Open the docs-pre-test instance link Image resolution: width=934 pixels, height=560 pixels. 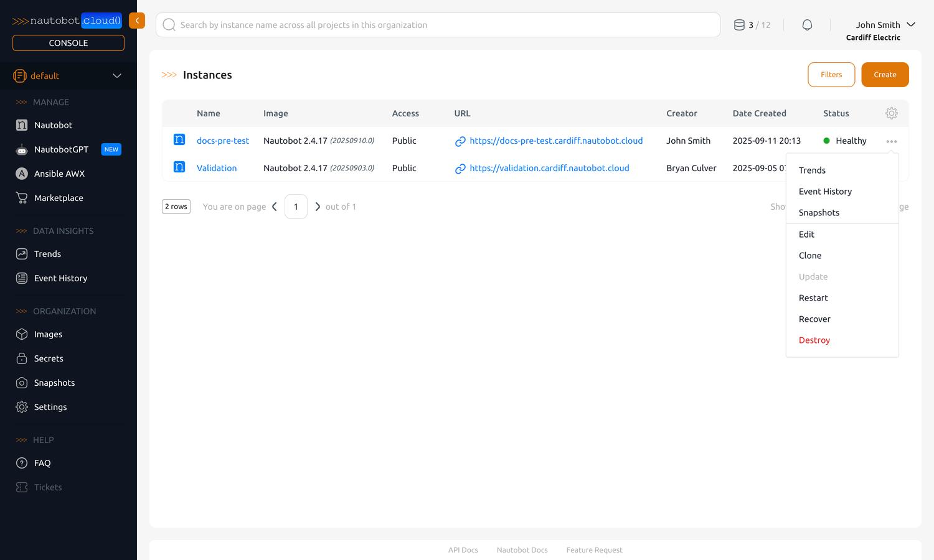223,141
